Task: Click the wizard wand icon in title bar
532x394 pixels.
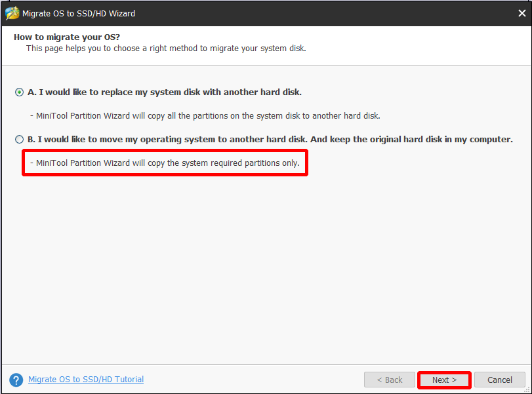Action: tap(12, 13)
